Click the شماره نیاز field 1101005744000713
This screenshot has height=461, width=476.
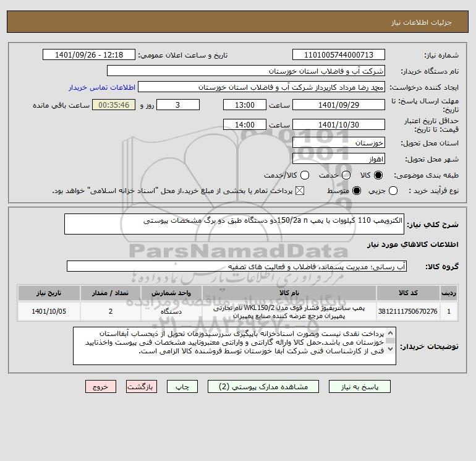[339, 54]
